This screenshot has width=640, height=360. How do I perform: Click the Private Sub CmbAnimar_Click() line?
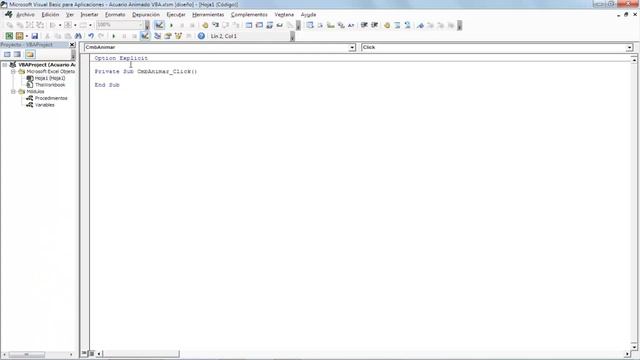coord(146,71)
